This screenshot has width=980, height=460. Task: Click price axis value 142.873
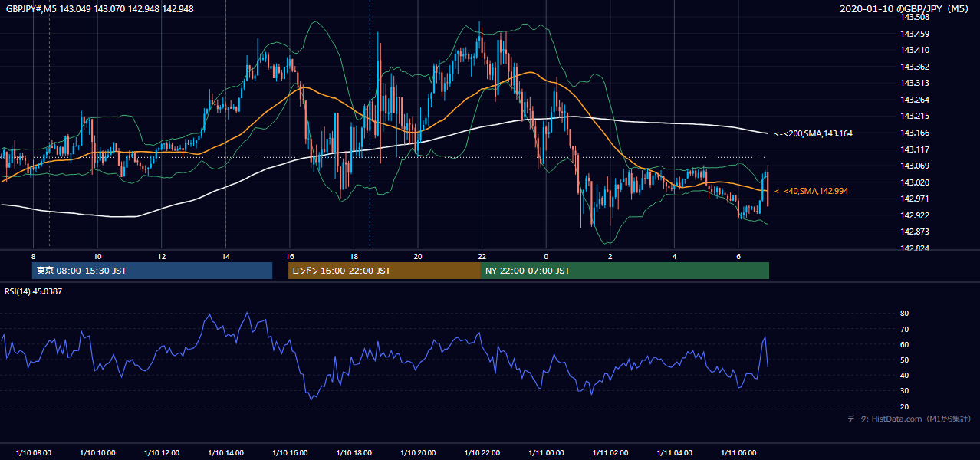tap(915, 232)
